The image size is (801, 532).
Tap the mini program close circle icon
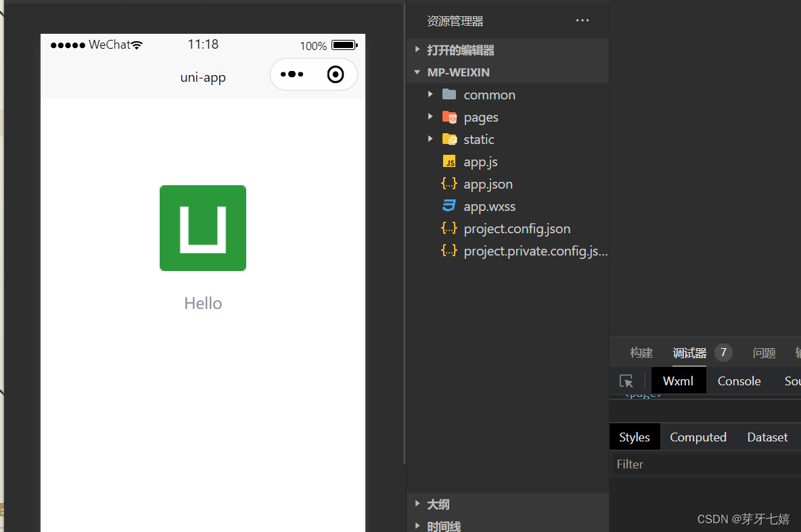336,74
